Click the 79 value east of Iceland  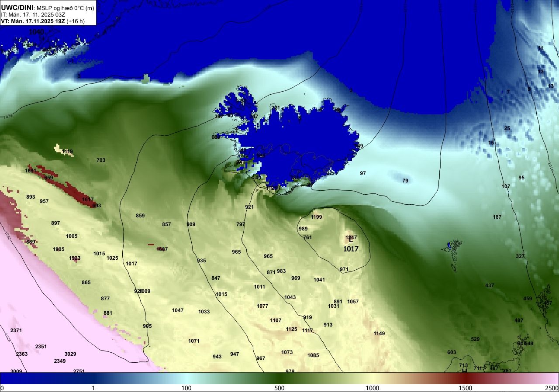click(405, 181)
